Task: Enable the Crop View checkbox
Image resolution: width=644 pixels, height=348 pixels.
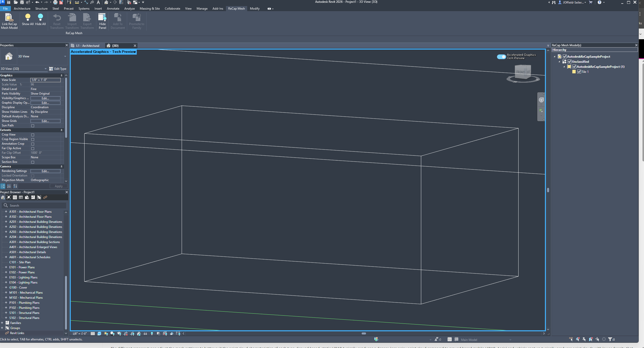Action: 33,135
